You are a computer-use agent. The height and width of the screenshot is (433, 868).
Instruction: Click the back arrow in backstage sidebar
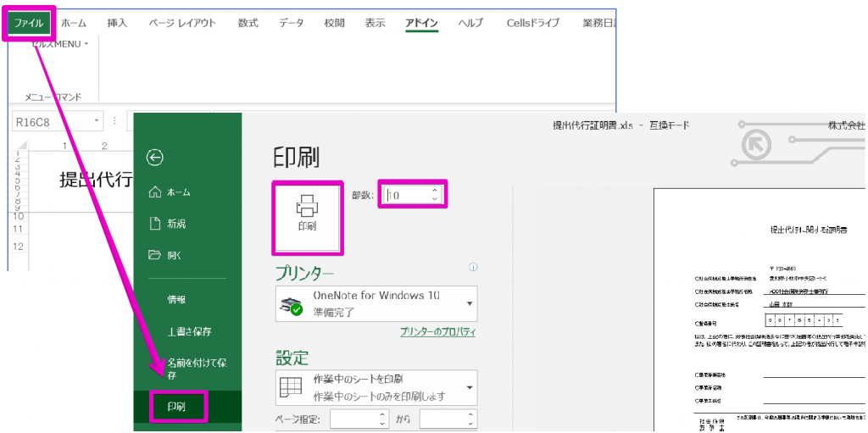(155, 157)
